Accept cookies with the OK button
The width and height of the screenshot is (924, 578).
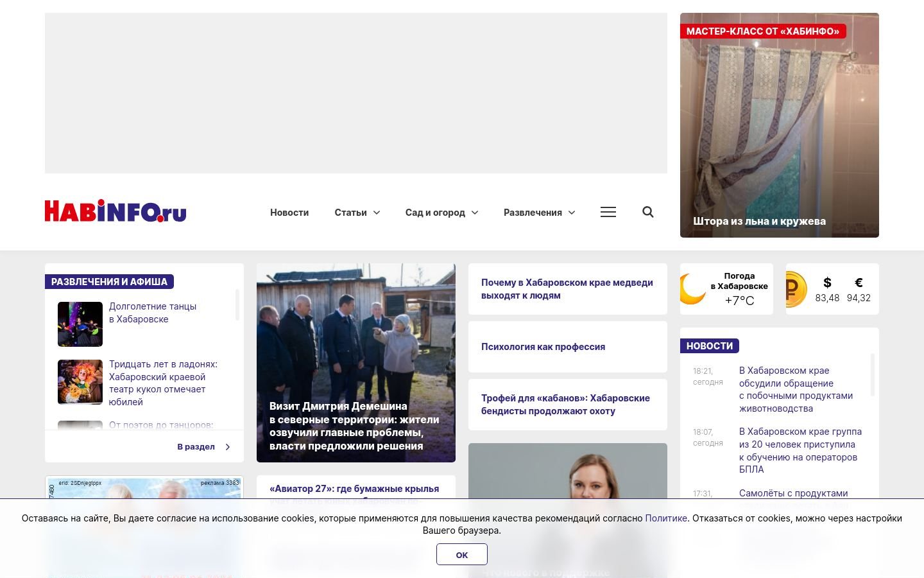point(462,554)
